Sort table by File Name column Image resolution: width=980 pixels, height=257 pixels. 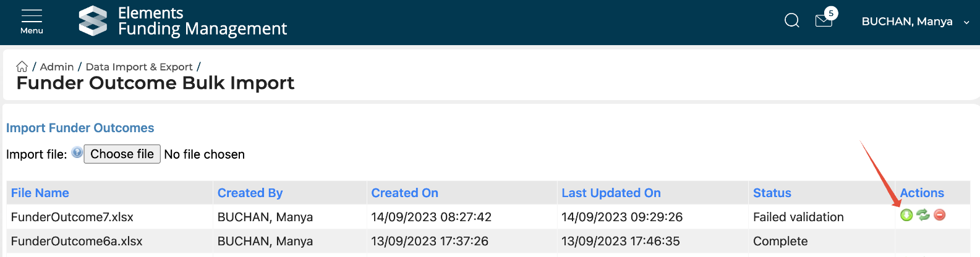click(40, 193)
